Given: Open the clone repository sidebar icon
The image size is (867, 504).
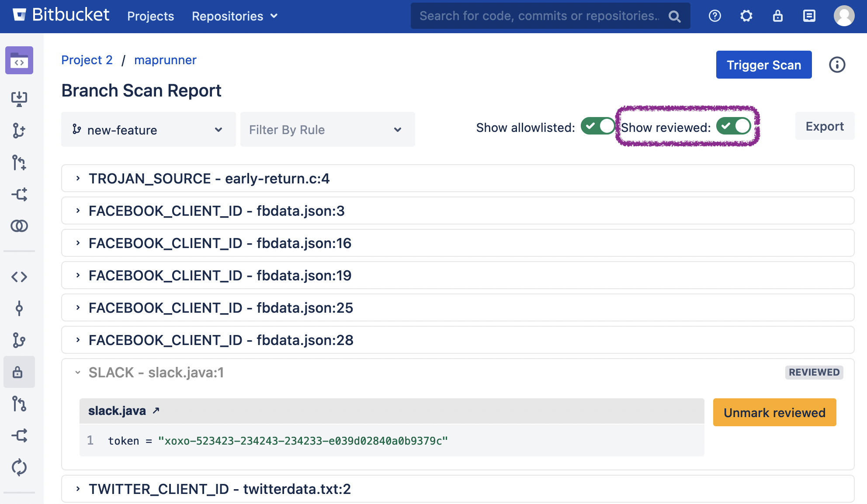Looking at the screenshot, I should (x=19, y=99).
